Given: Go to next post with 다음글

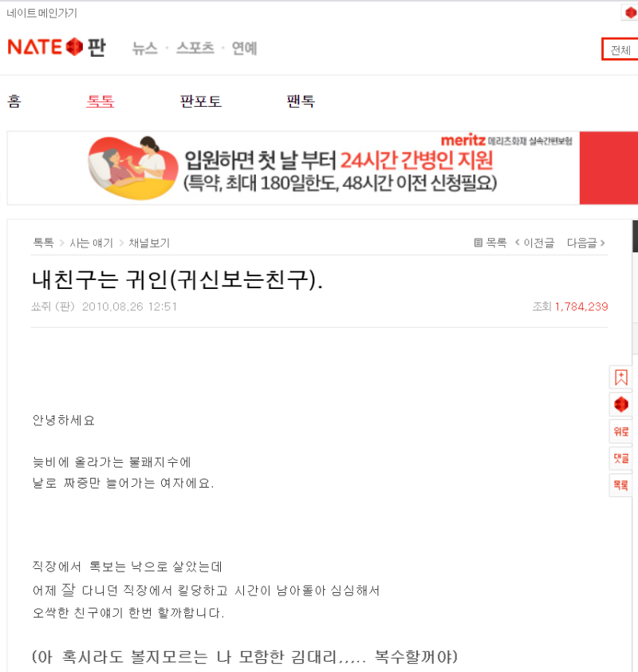Looking at the screenshot, I should (x=585, y=243).
